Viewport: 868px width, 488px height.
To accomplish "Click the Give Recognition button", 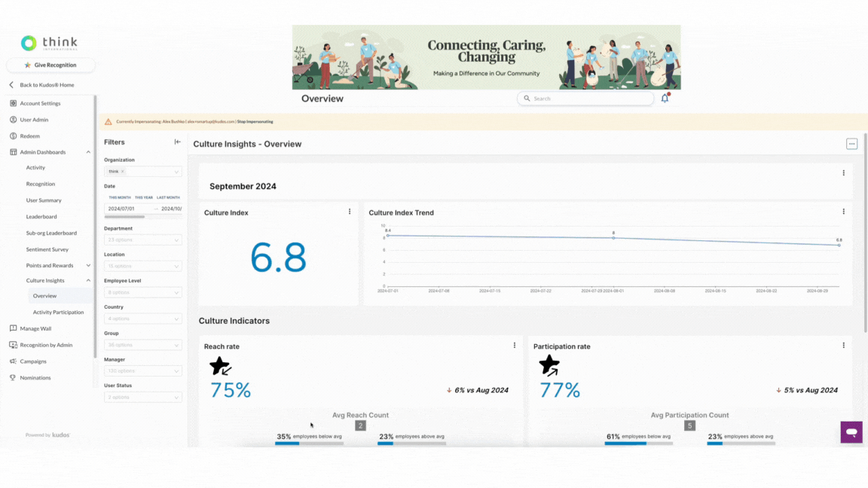I will coord(50,65).
